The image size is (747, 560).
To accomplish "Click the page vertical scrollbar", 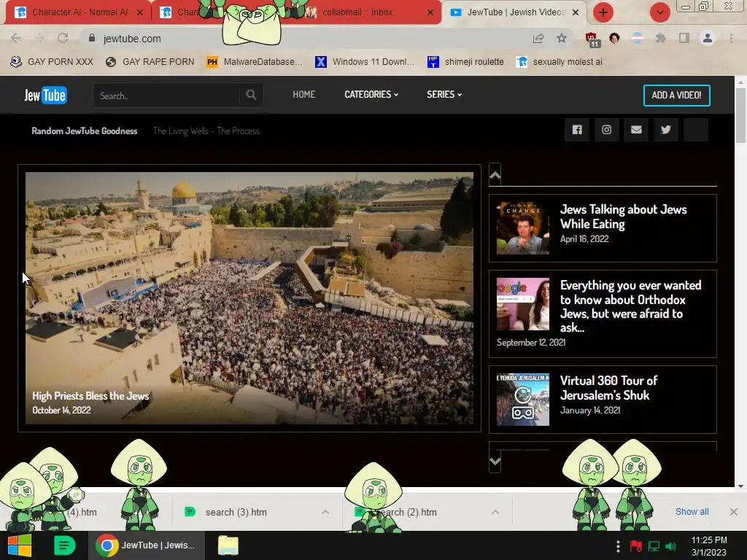I will click(740, 115).
